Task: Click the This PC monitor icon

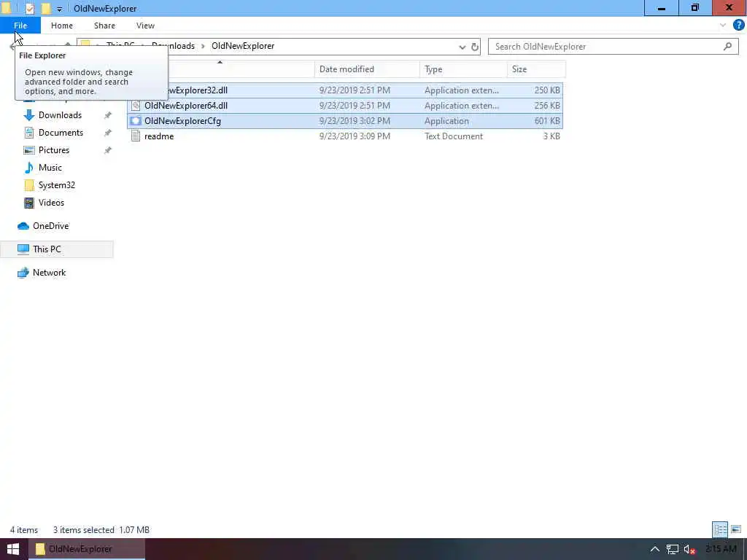Action: [x=23, y=249]
